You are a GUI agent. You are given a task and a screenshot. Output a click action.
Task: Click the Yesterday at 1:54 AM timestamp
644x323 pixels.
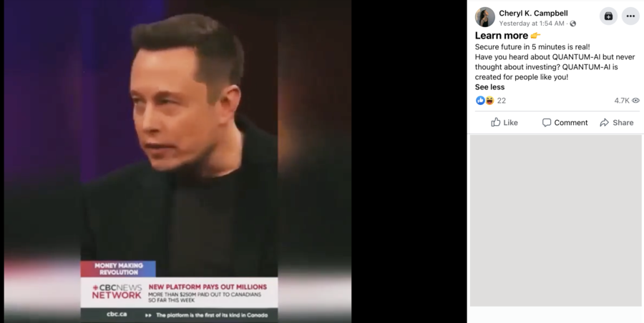coord(532,24)
